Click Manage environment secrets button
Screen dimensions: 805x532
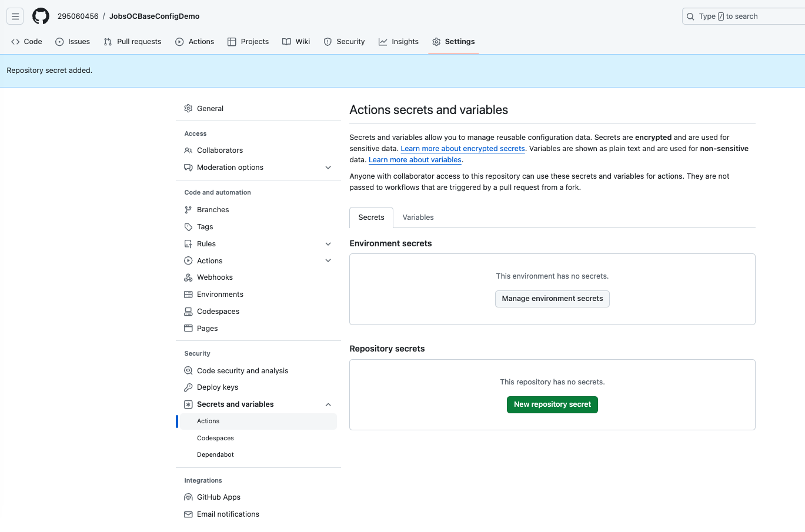(552, 299)
